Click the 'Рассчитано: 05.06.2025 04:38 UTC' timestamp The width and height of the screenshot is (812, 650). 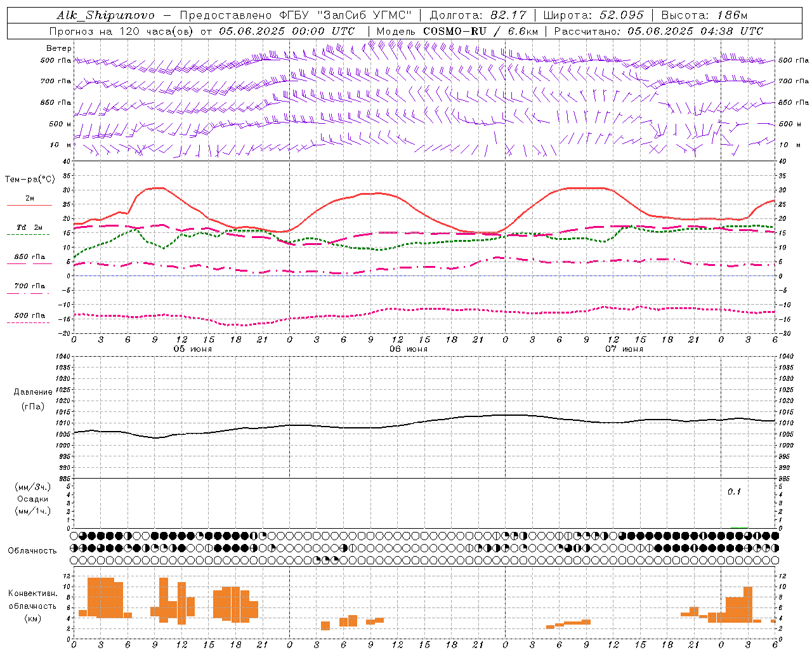(658, 31)
